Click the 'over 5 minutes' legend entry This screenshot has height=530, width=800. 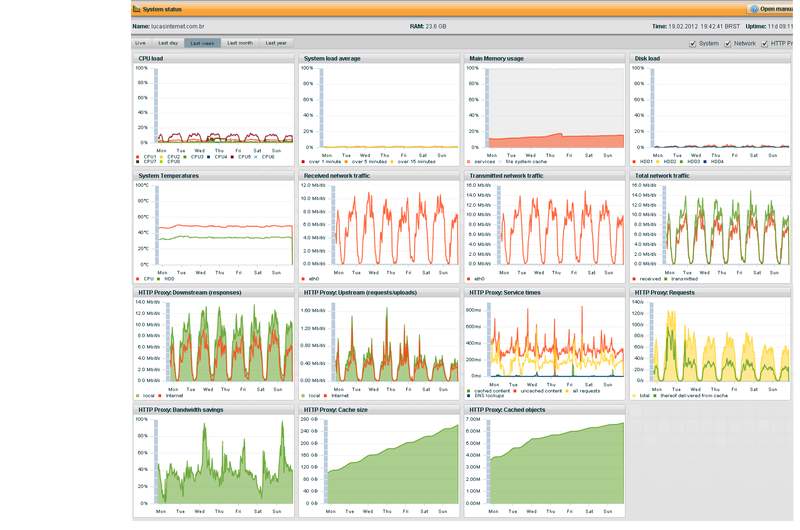(x=366, y=162)
